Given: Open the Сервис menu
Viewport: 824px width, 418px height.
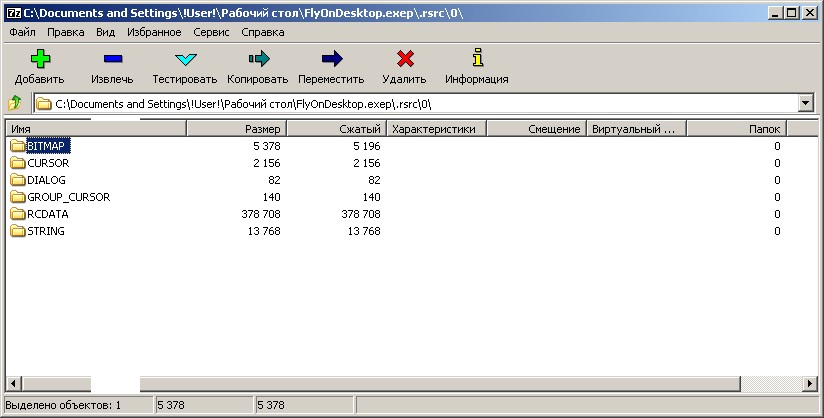Looking at the screenshot, I should [x=211, y=32].
